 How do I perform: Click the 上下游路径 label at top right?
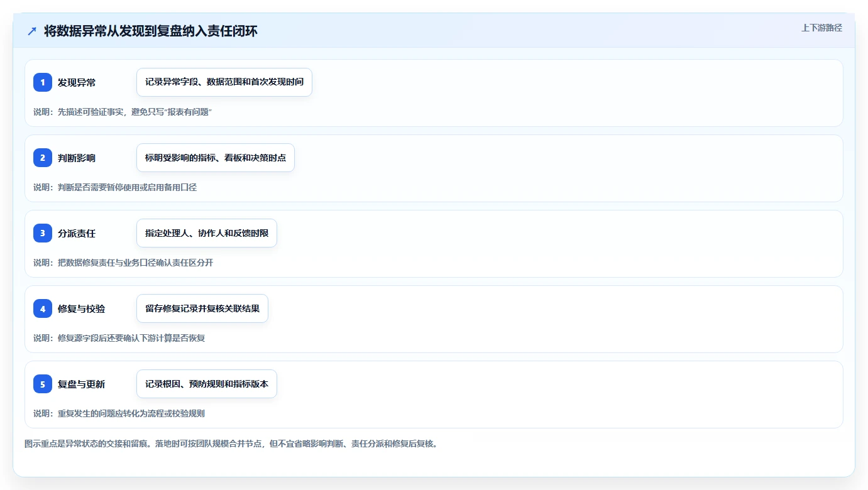click(821, 28)
